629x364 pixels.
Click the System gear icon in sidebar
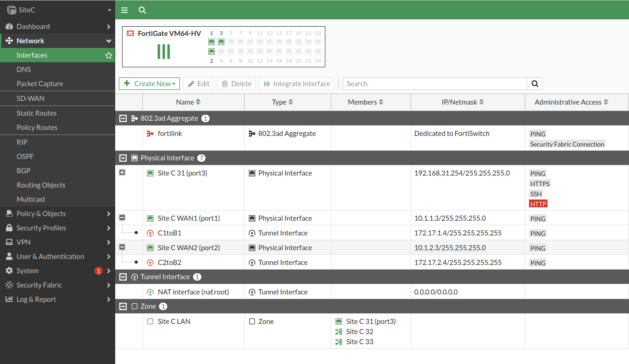pyautogui.click(x=9, y=271)
